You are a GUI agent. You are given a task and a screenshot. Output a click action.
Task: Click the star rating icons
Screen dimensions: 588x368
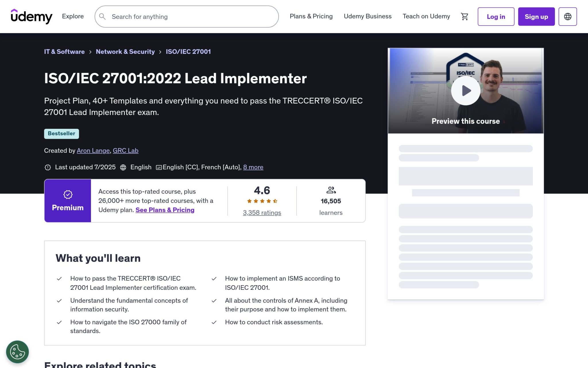tap(262, 201)
